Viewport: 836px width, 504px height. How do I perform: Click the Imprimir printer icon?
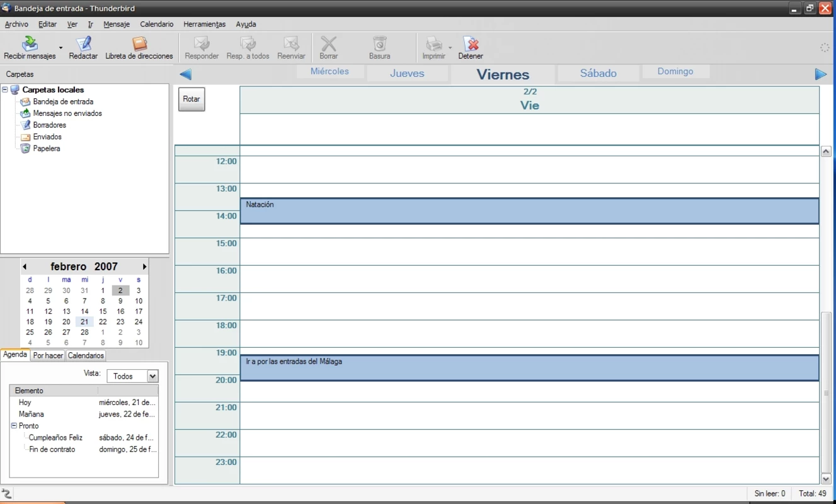pos(434,44)
